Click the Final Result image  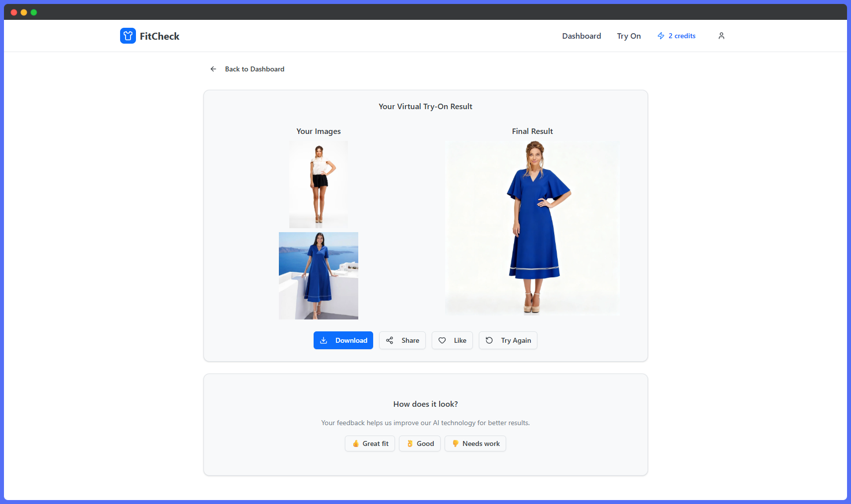532,228
